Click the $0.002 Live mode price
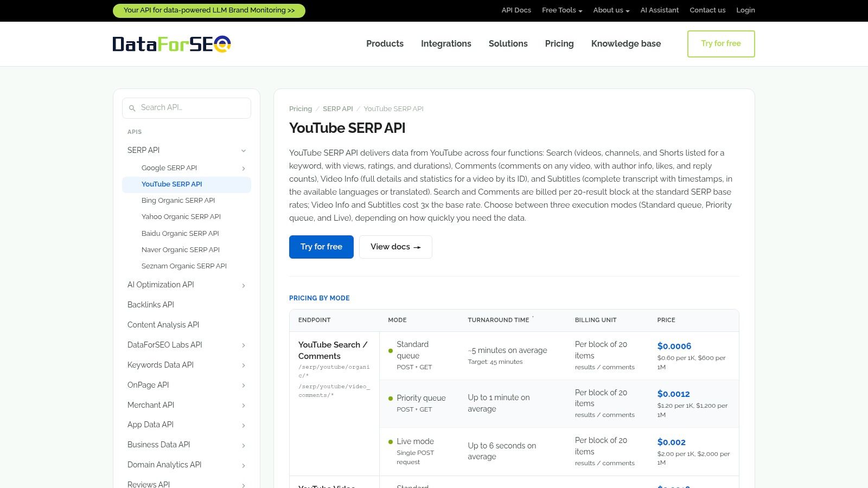The height and width of the screenshot is (488, 868). pos(672,442)
